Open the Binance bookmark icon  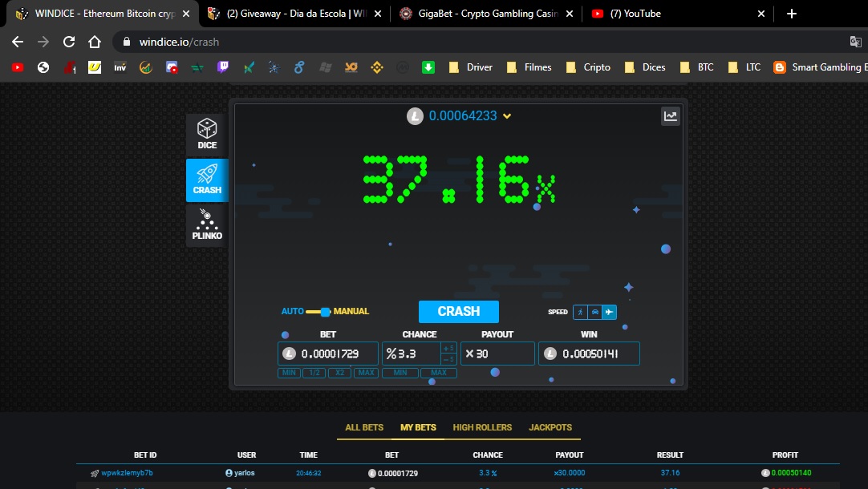pyautogui.click(x=376, y=67)
